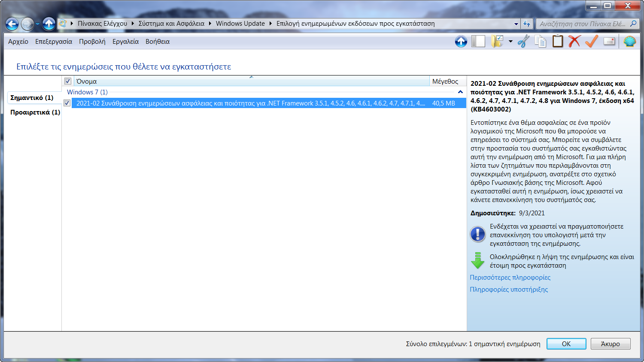Cancel with the Άκυρο button
Viewport: 644px width, 362px height.
click(611, 344)
